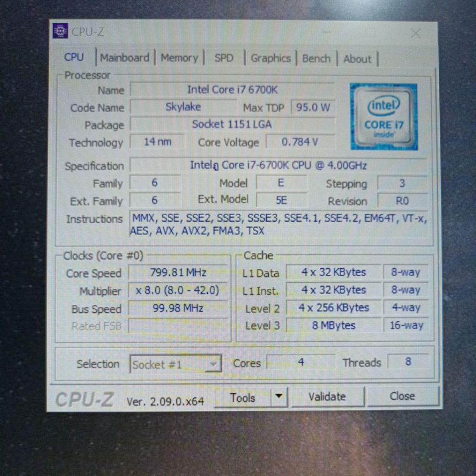
Task: Click the Skylake code name value
Action: coord(183,107)
